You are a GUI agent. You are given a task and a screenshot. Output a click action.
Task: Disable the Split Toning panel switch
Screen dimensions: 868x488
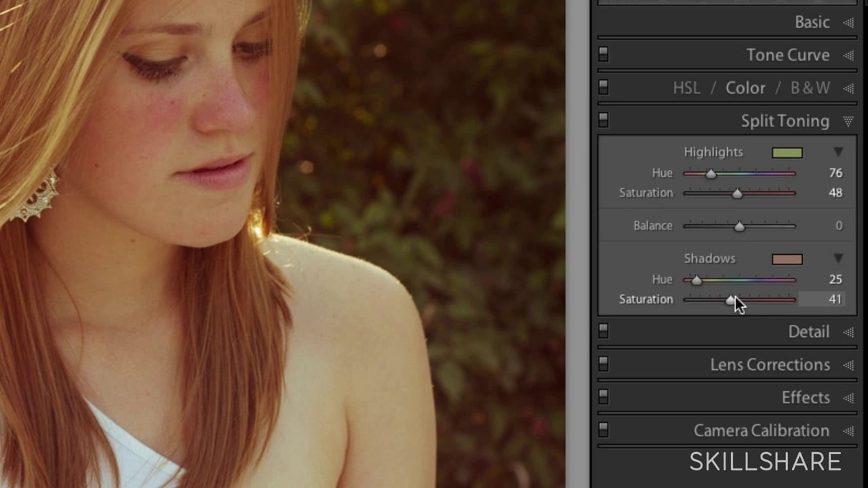(x=604, y=121)
